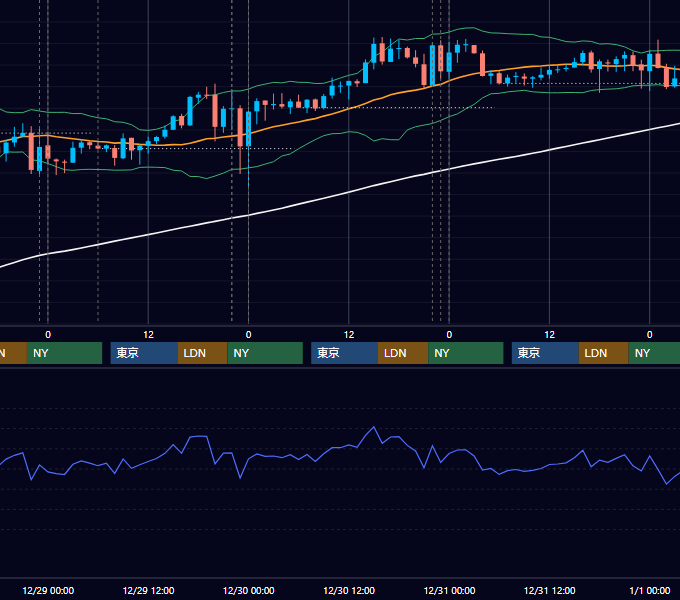Click the 12/29 00:00 time axis label
This screenshot has width=680, height=600.
point(48,590)
